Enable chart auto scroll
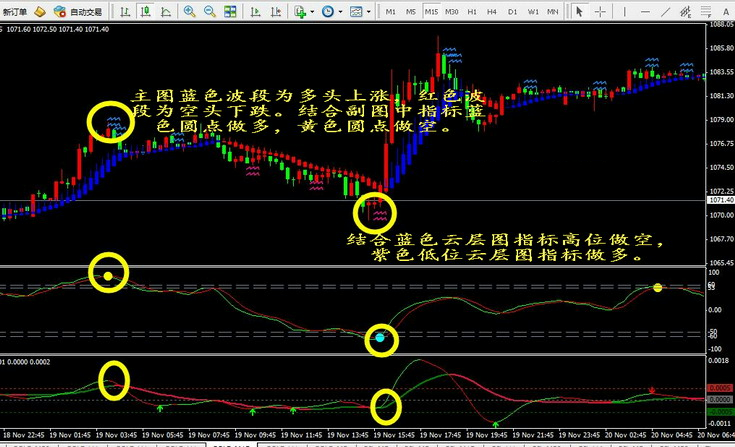The height and width of the screenshot is (447, 735). click(255, 11)
